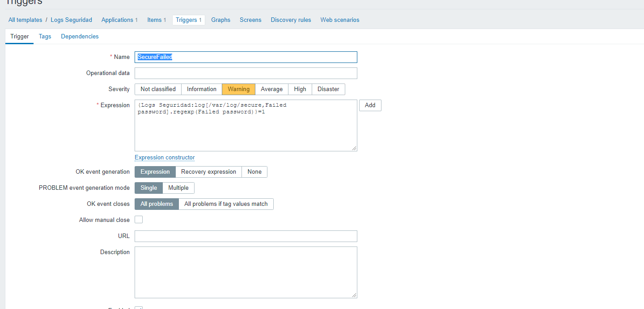644x309 pixels.
Task: Switch OK event generation to Recovery expression
Action: coord(208,171)
